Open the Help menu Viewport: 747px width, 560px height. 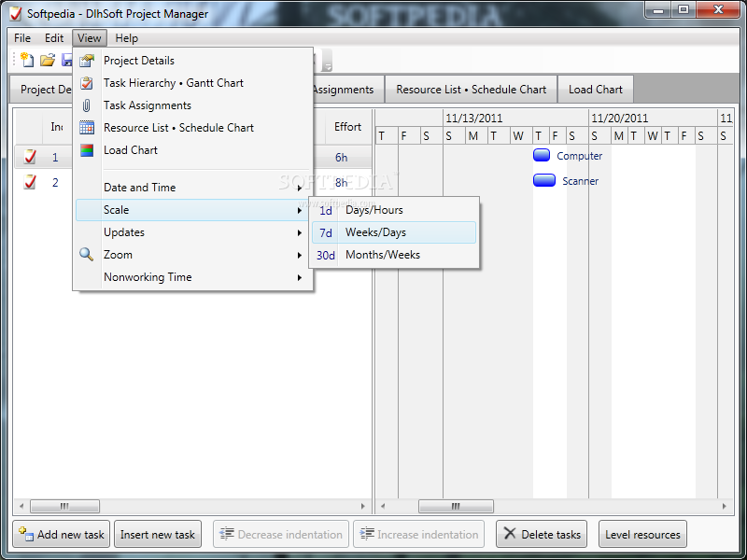coord(127,38)
